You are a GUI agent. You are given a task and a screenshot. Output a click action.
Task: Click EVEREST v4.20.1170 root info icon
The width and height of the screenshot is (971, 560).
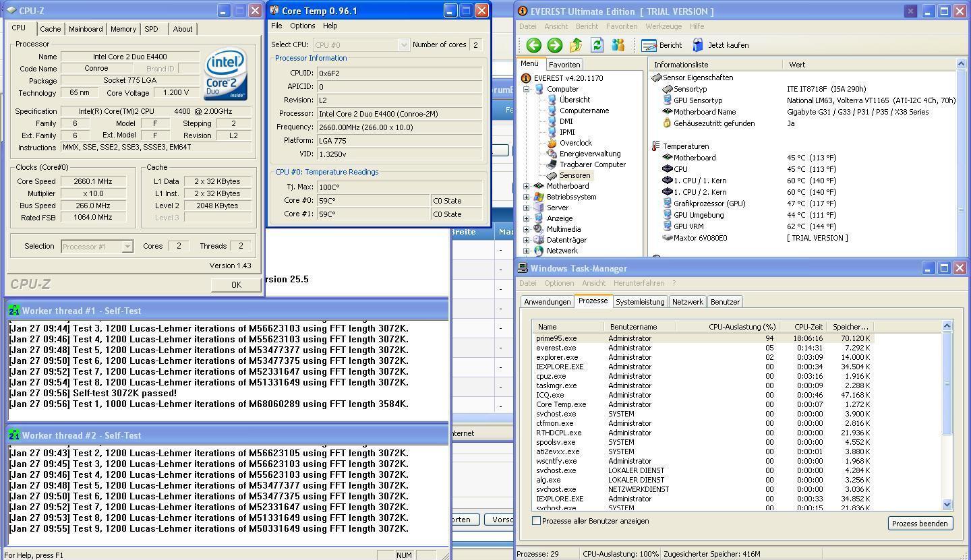(526, 78)
